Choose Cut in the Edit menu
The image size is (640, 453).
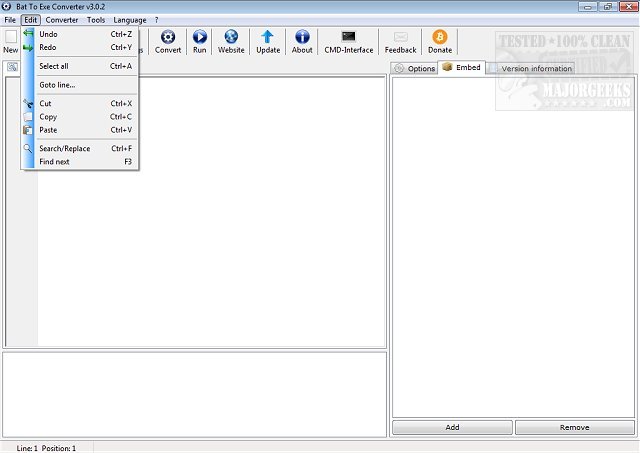pos(80,104)
